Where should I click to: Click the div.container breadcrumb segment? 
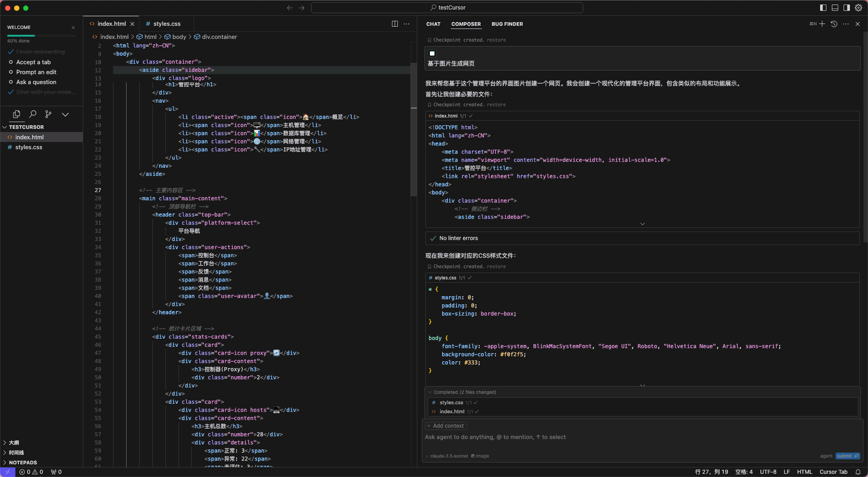click(x=219, y=37)
